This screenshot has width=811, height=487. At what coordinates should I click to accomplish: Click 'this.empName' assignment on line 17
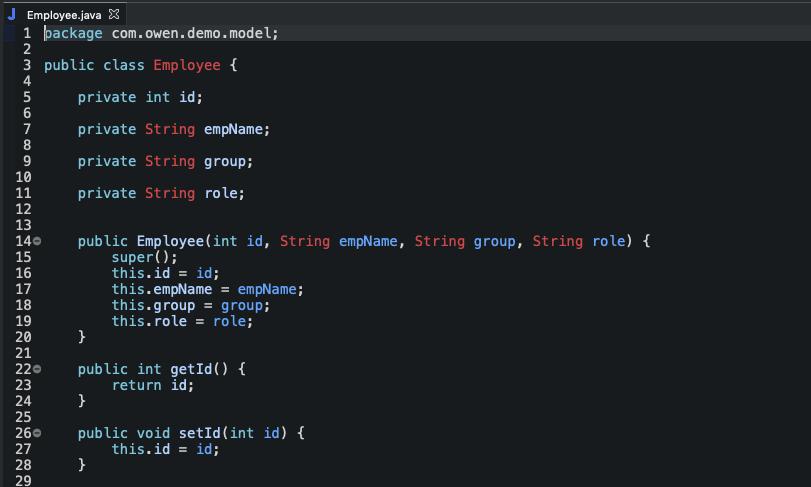click(162, 290)
